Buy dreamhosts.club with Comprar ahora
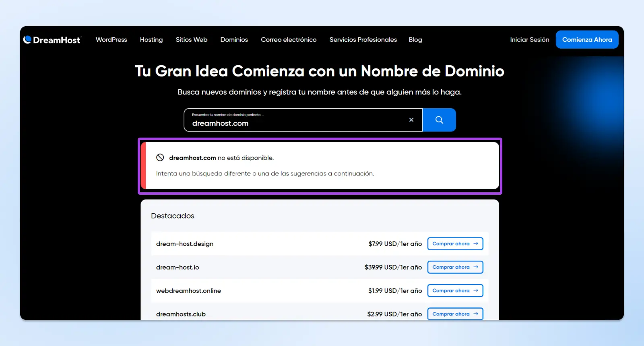This screenshot has height=346, width=644. (455, 314)
